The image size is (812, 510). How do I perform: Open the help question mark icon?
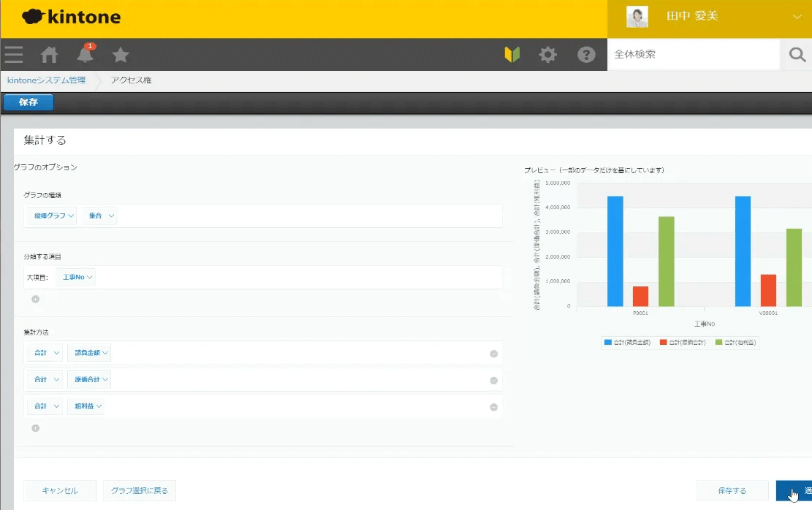point(585,55)
